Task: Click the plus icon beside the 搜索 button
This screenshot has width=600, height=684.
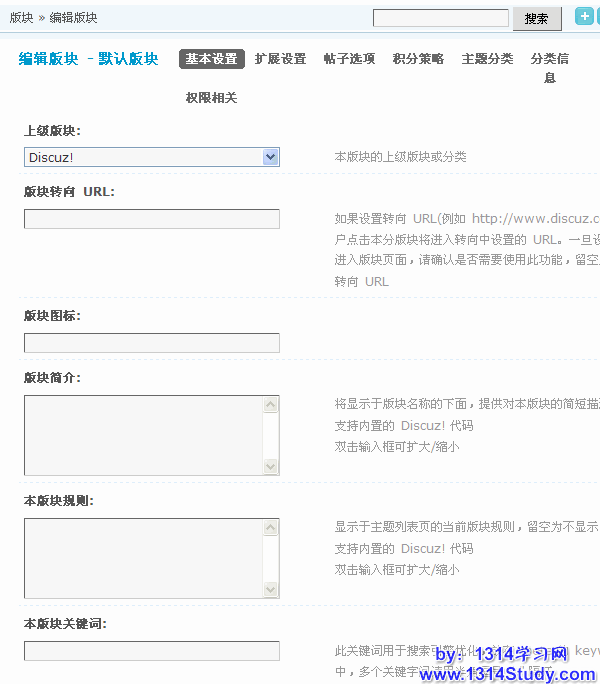Action: pyautogui.click(x=585, y=17)
